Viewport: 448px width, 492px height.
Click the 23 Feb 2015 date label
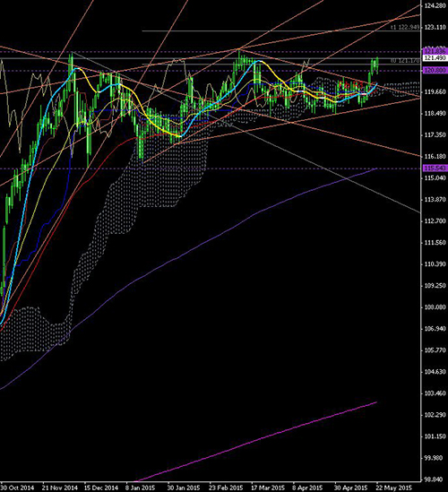point(226,488)
